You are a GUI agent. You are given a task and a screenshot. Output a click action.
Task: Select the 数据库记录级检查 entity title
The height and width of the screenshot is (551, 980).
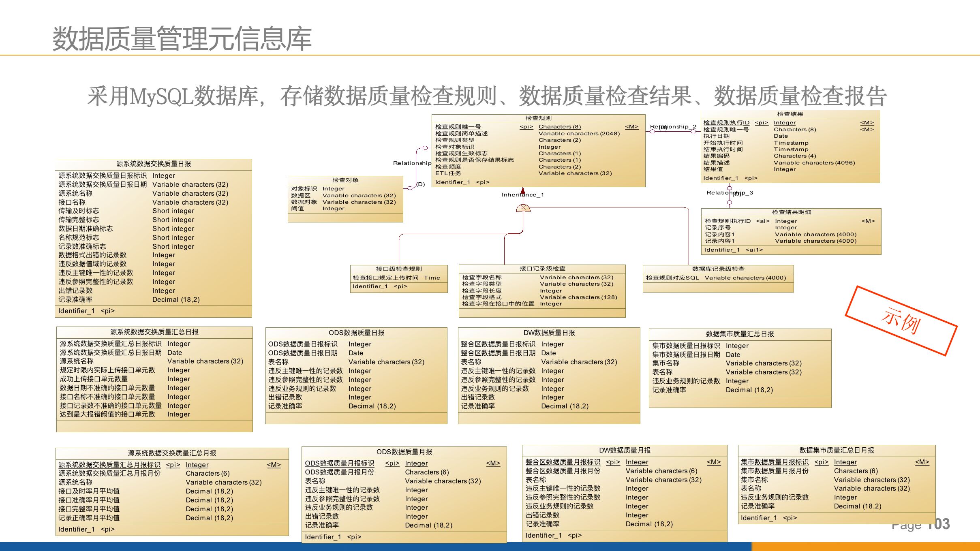click(718, 269)
